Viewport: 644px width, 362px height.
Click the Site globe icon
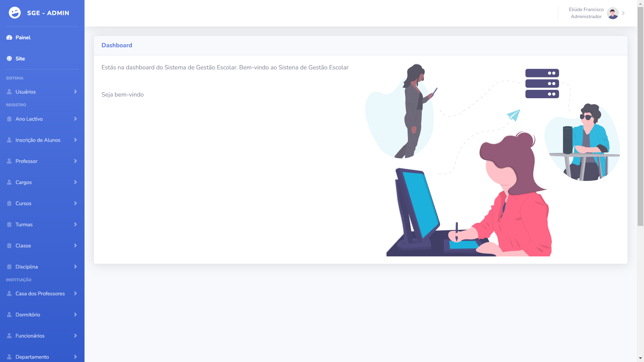[9, 59]
